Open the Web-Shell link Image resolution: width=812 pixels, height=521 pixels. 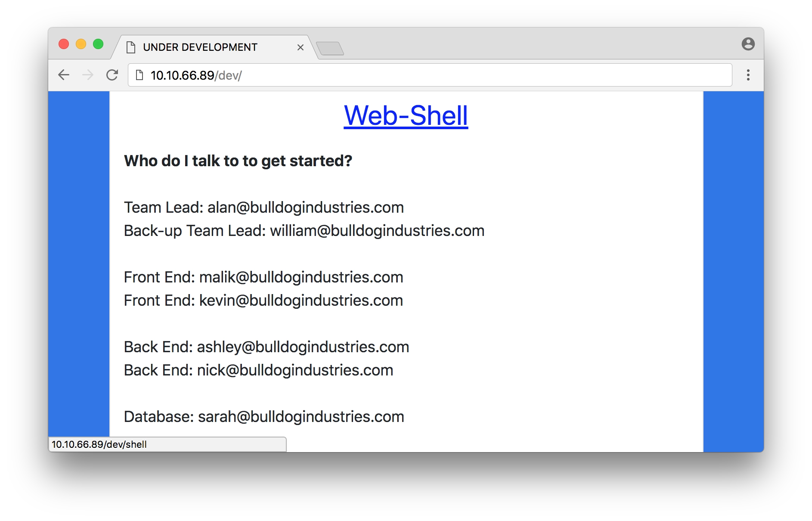[406, 115]
